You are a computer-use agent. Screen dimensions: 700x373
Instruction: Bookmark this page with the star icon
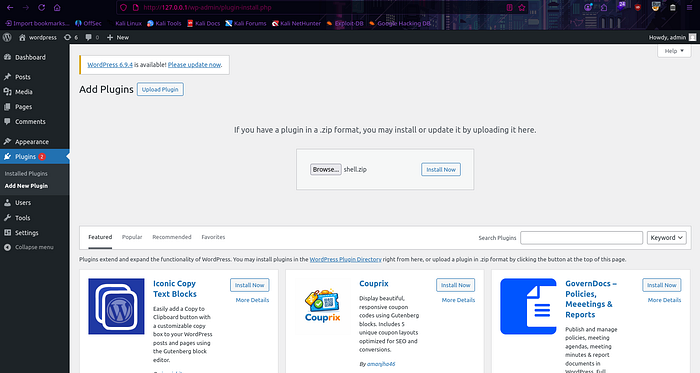(522, 8)
